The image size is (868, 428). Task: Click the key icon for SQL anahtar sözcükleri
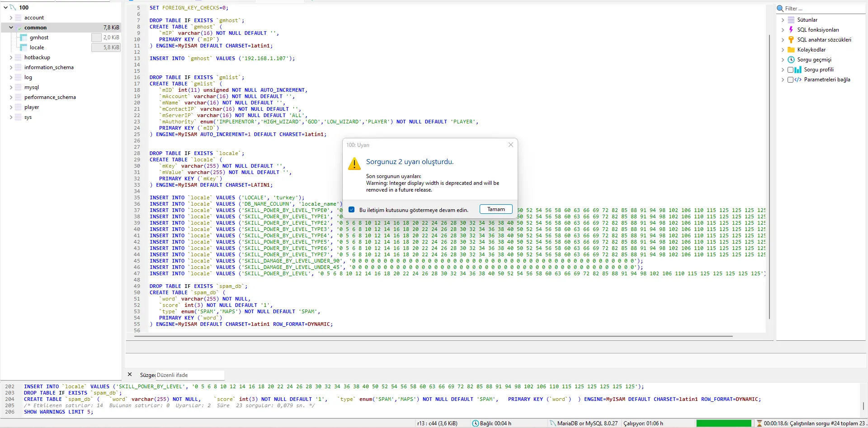click(x=791, y=40)
